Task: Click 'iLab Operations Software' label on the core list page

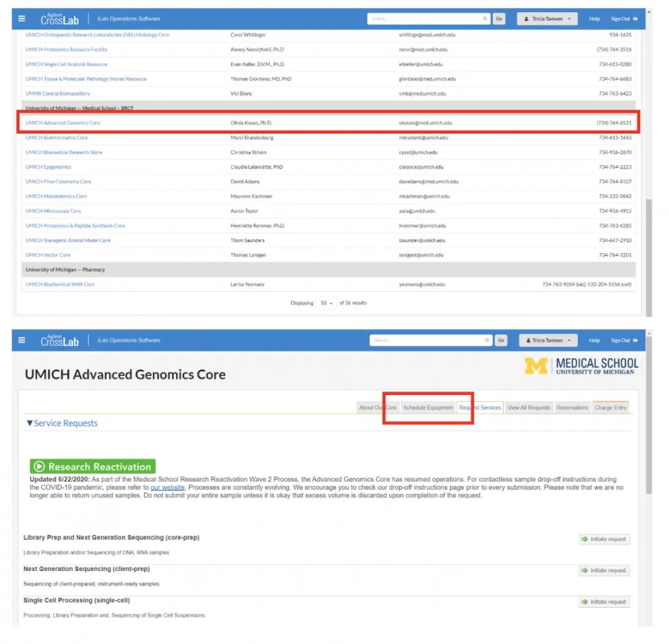Action: [129, 19]
